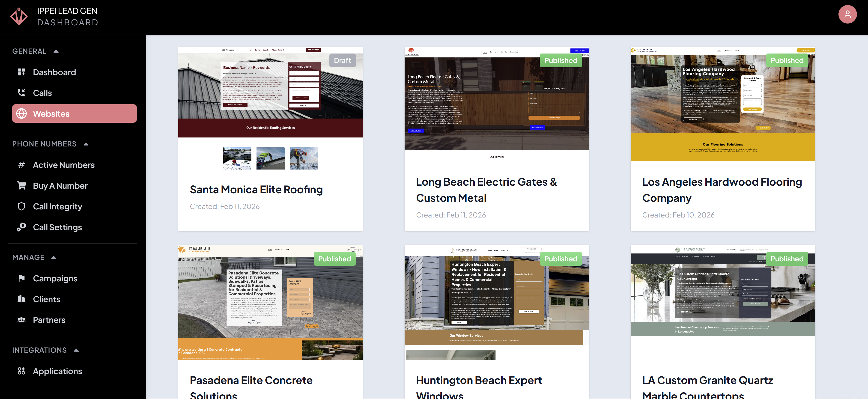
Task: Open Active Numbers via the hash icon
Action: [x=21, y=165]
